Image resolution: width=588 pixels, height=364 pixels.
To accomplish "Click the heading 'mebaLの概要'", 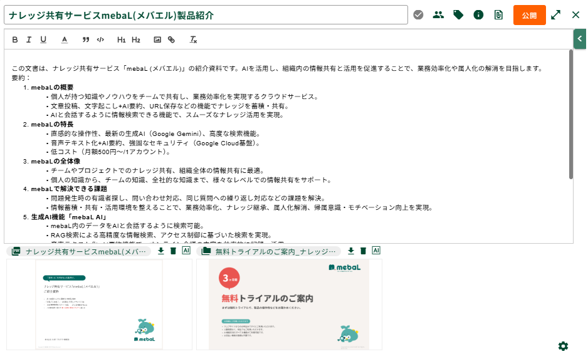I will pyautogui.click(x=52, y=87).
